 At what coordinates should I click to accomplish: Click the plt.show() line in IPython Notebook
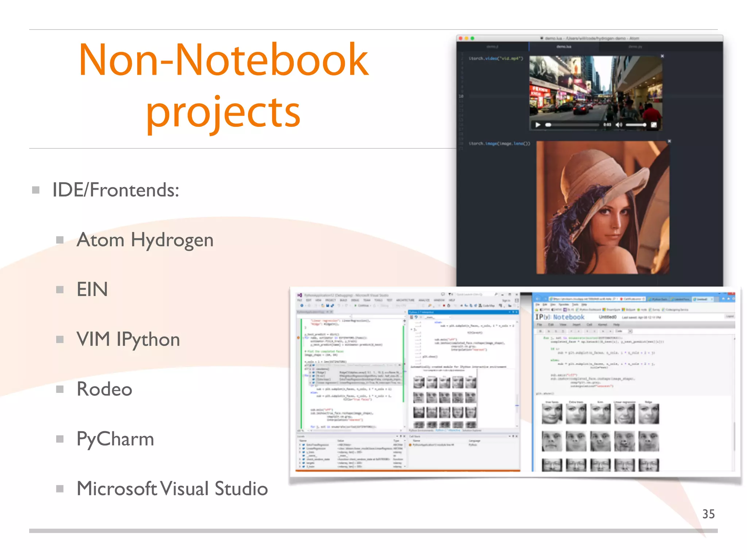(545, 393)
